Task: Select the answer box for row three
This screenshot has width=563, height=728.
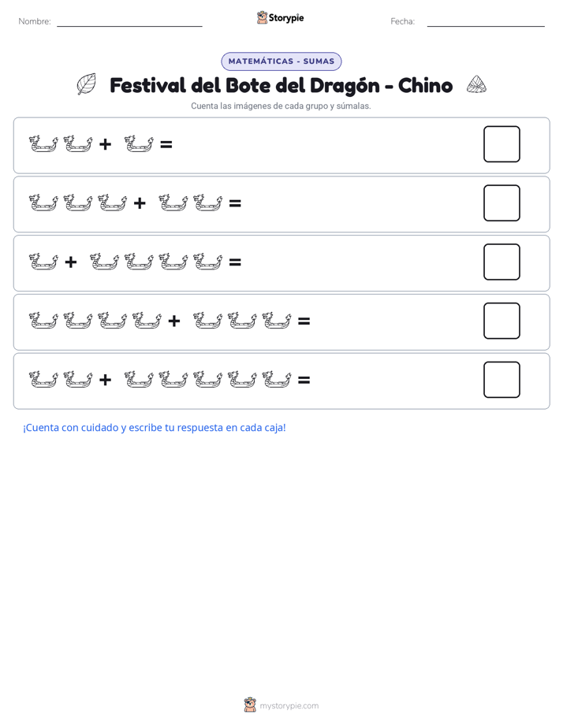Action: pos(501,262)
